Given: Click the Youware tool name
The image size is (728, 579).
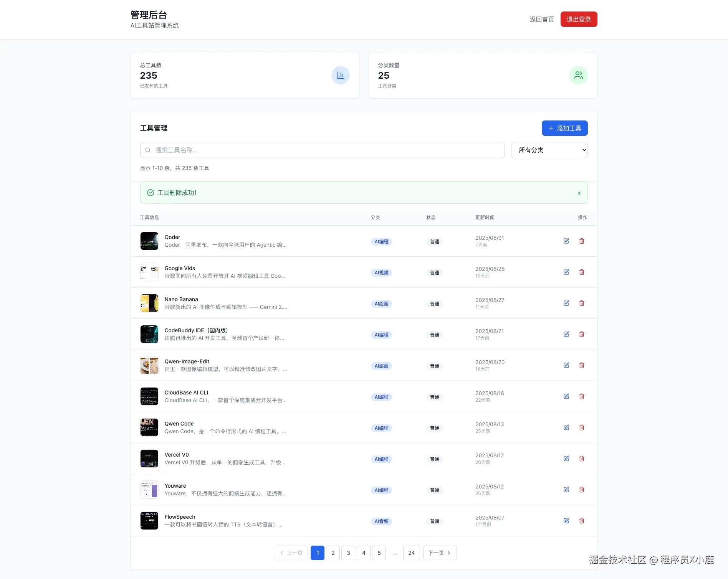Looking at the screenshot, I should (x=175, y=486).
